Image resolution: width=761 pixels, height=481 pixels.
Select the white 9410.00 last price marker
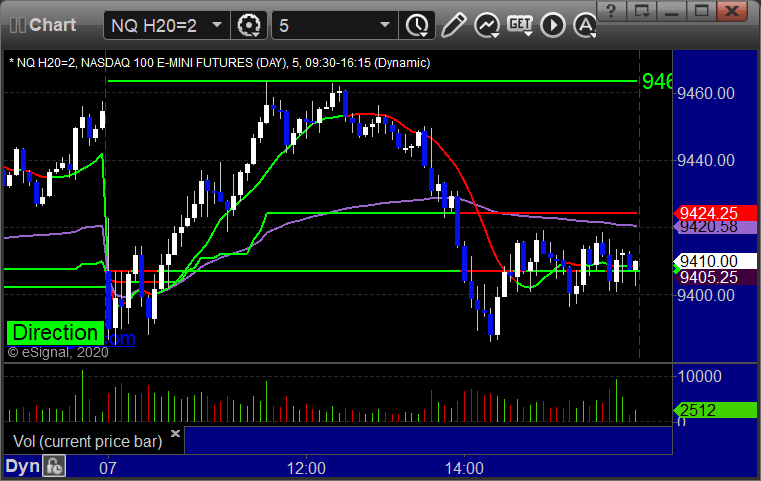click(714, 261)
